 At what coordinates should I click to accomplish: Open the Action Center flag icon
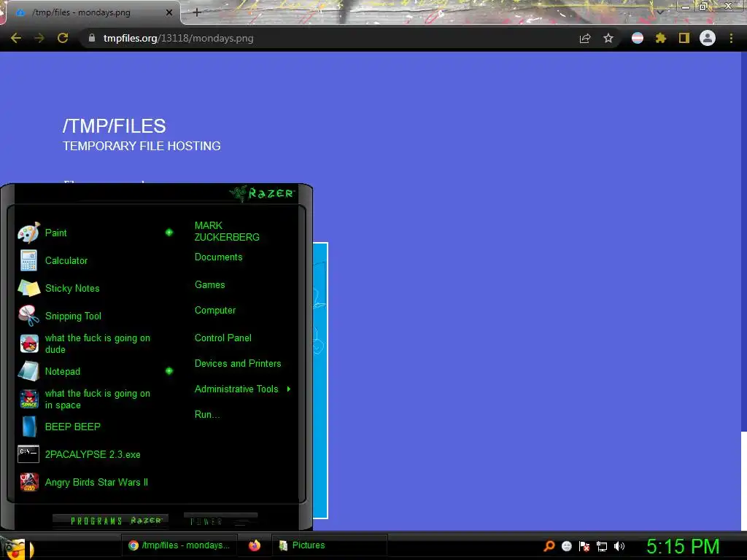[x=584, y=546]
